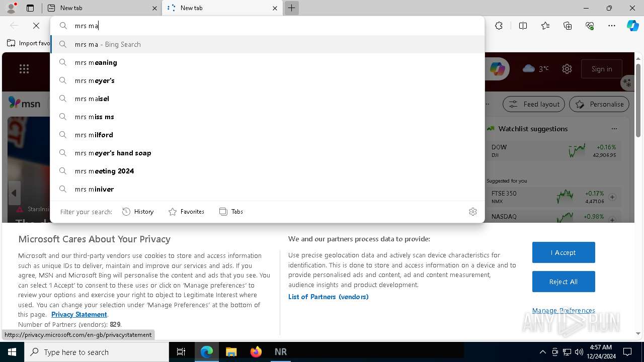Open Collections toolbar icon
Screen dimensions: 644x362
[x=568, y=26]
